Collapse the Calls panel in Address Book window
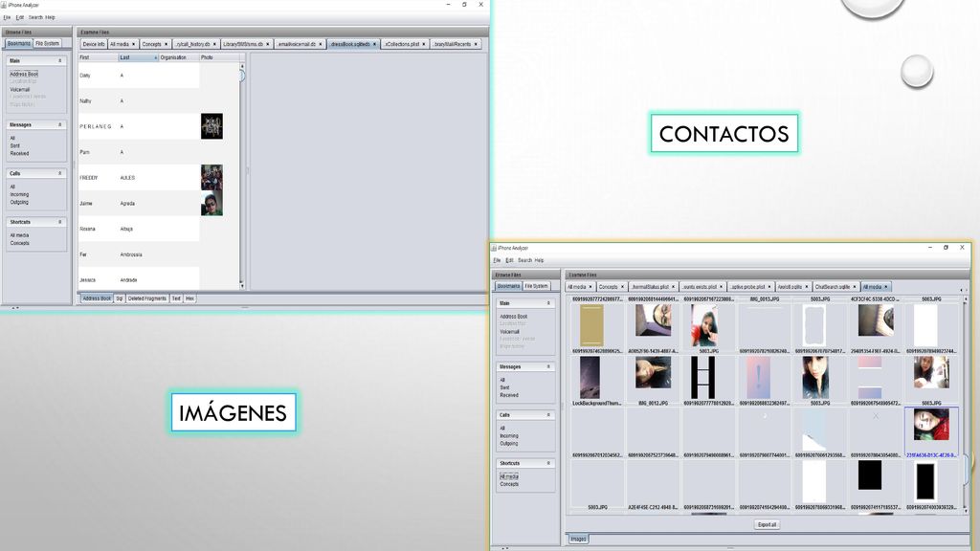Viewport: 980px width, 551px height. tap(60, 173)
